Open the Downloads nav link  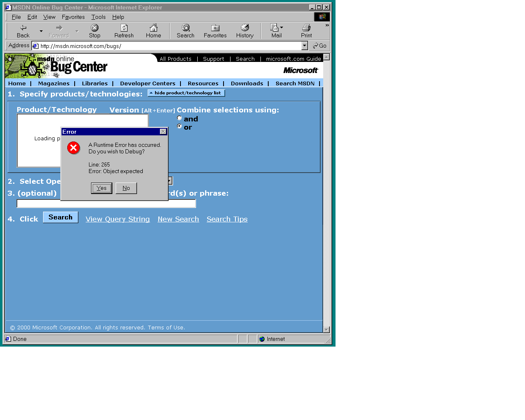coord(247,83)
